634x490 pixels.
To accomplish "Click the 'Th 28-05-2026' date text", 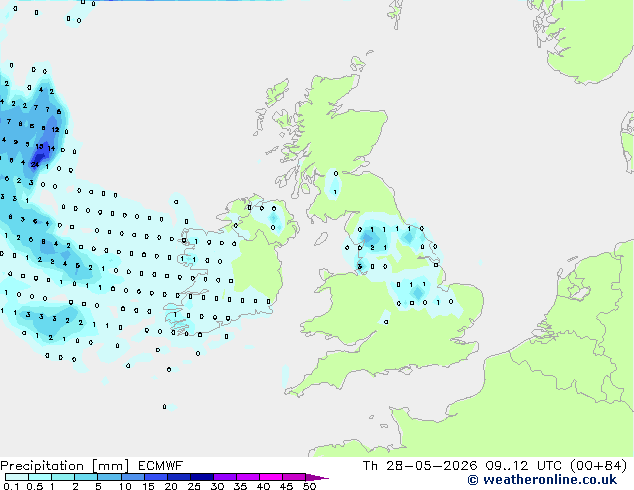I will point(420,466).
